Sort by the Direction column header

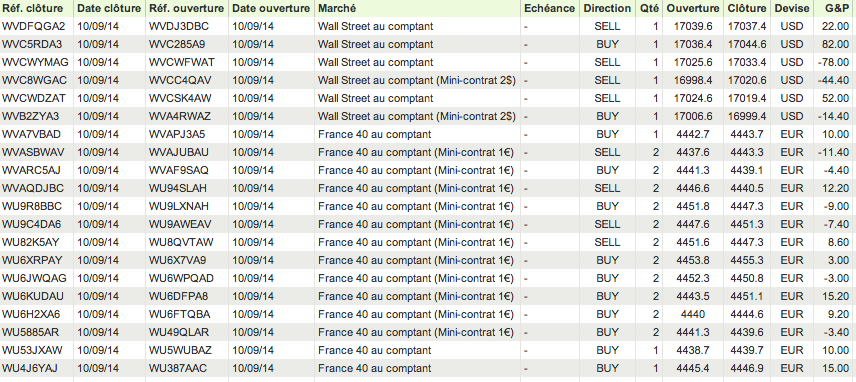(607, 9)
